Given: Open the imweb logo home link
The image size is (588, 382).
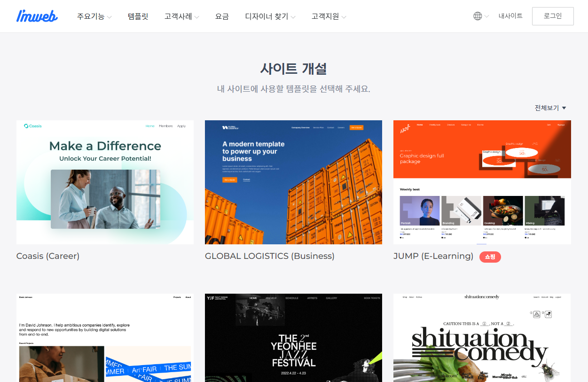Looking at the screenshot, I should [x=37, y=16].
